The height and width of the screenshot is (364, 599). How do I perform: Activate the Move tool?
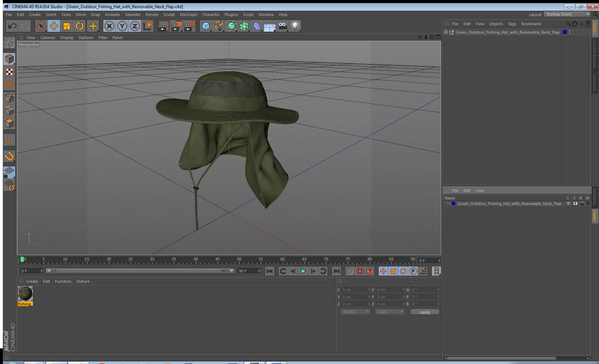pyautogui.click(x=54, y=26)
